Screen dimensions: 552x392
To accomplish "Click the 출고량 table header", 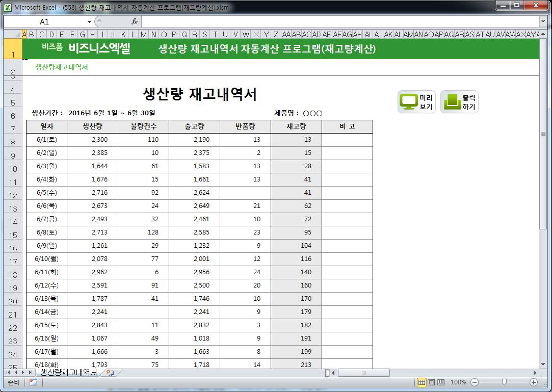I will pos(195,126).
